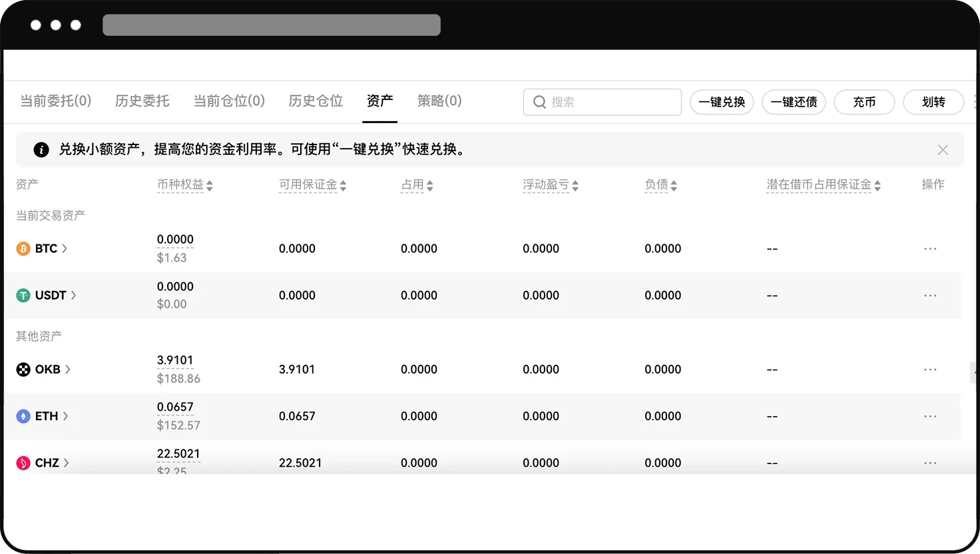
Task: Click the 其他资产 section label
Action: pyautogui.click(x=39, y=336)
